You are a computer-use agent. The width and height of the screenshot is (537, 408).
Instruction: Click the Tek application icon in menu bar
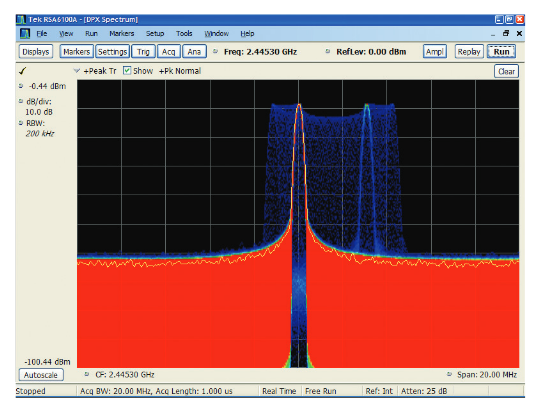[25, 34]
